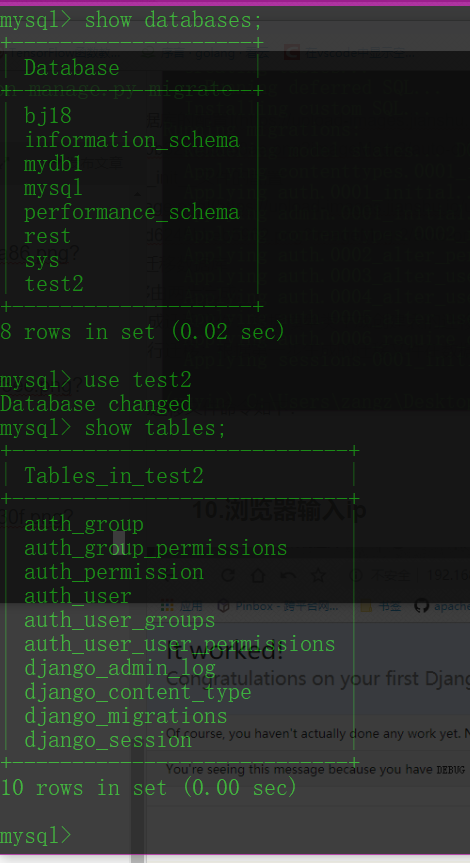
Task: Click the test2 database row
Action: click(x=54, y=284)
